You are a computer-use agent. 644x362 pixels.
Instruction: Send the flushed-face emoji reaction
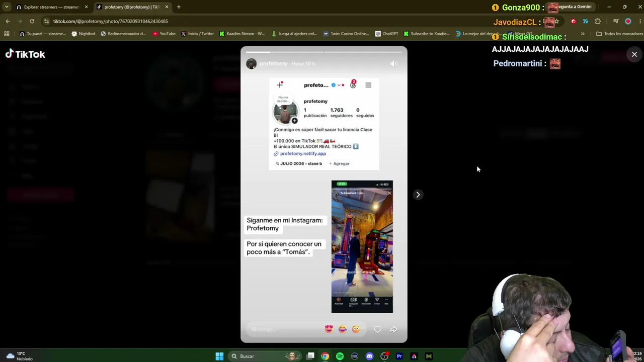356,329
